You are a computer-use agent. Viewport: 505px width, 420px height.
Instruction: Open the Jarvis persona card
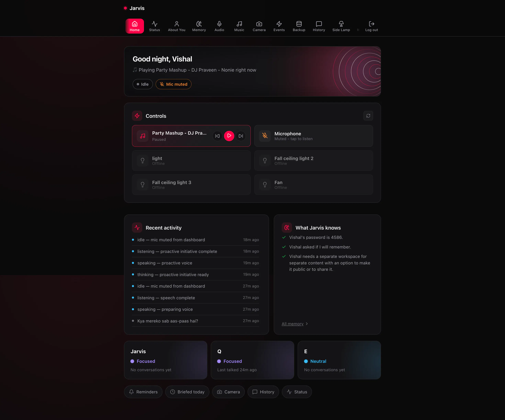click(166, 360)
